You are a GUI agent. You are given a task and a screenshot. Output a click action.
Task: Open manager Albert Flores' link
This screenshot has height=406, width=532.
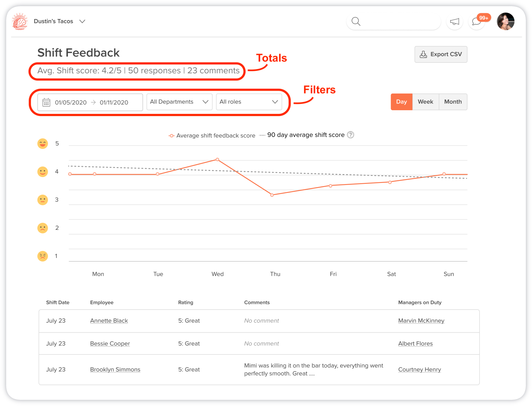[415, 344]
